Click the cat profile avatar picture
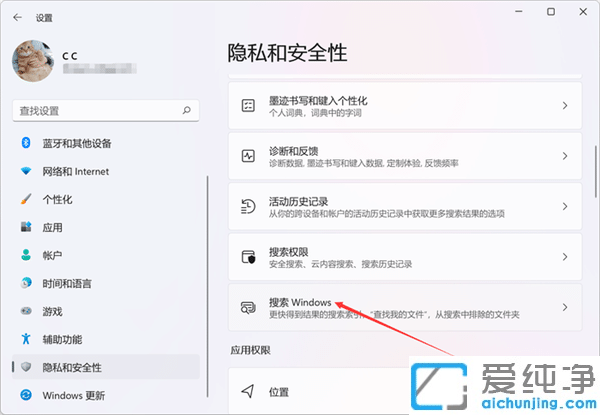600x415 pixels. click(33, 61)
